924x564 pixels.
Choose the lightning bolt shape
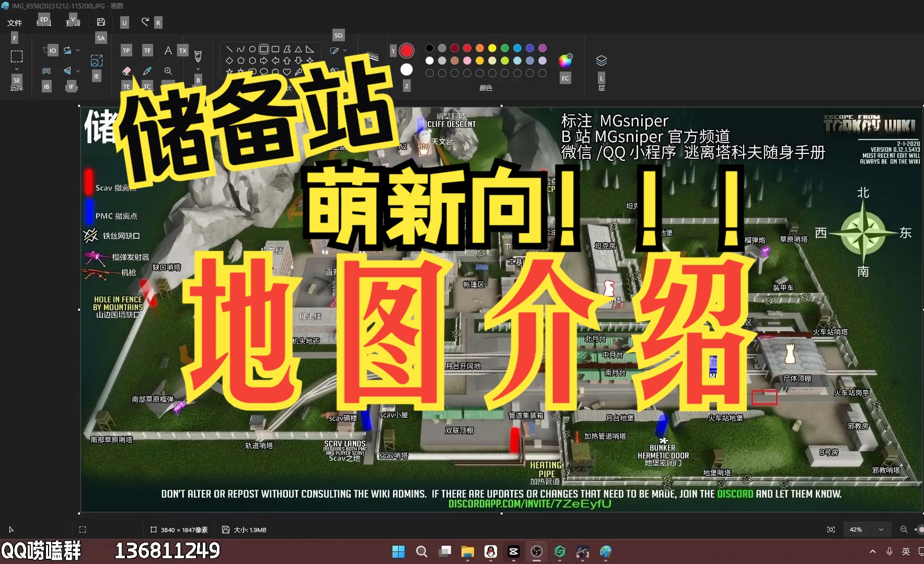tap(298, 72)
